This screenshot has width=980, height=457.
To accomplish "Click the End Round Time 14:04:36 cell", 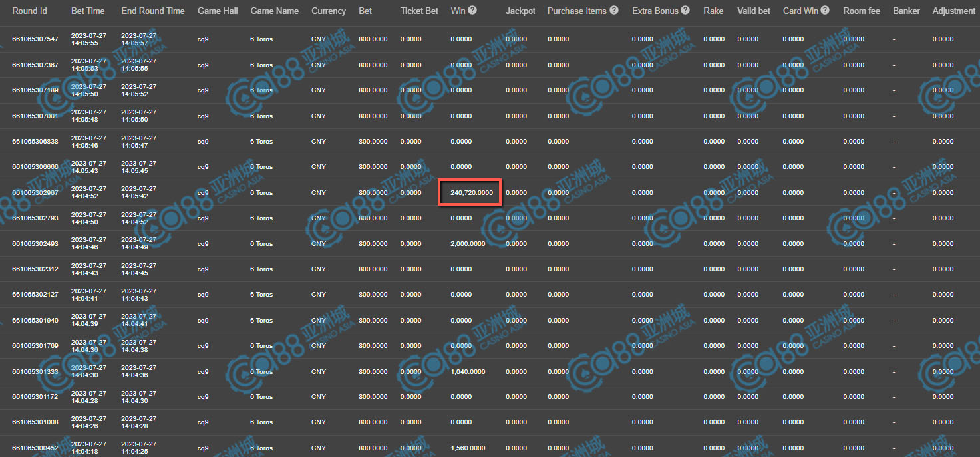I will click(x=139, y=372).
